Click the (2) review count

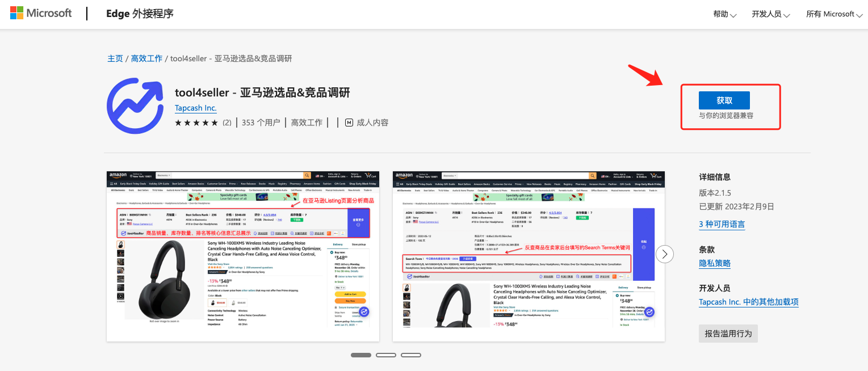pyautogui.click(x=227, y=123)
